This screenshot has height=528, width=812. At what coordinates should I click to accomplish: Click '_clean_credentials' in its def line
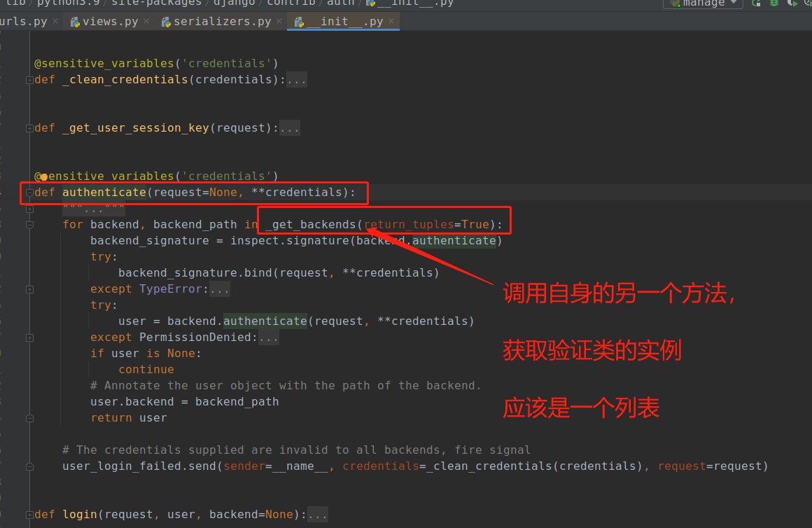pos(125,79)
